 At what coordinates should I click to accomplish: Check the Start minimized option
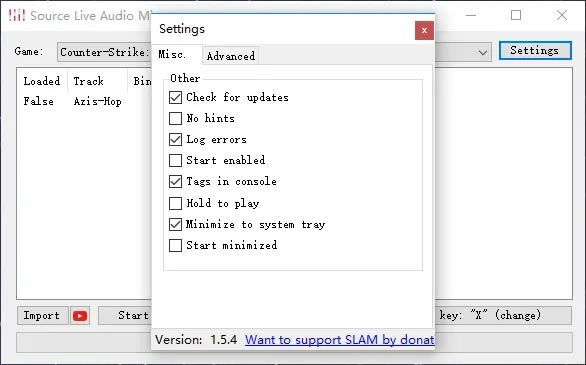175,245
